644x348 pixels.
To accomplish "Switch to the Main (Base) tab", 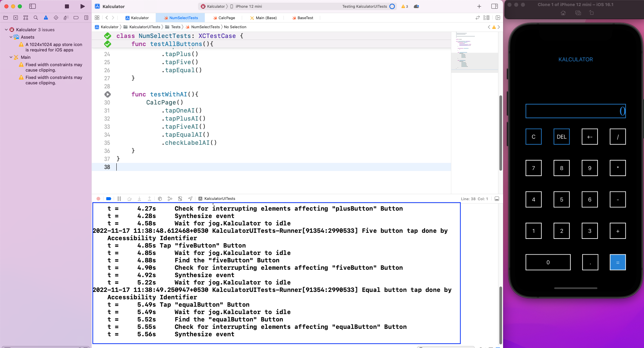I will [x=263, y=18].
